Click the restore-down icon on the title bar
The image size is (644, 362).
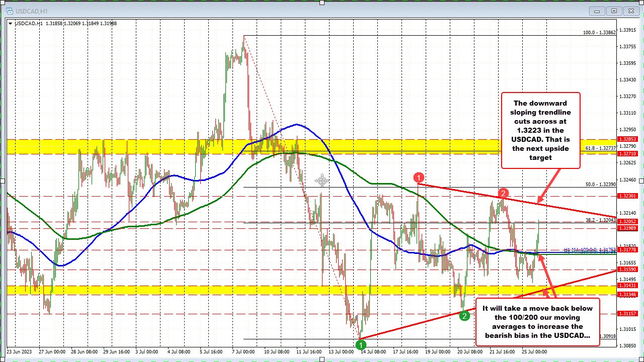coord(613,11)
